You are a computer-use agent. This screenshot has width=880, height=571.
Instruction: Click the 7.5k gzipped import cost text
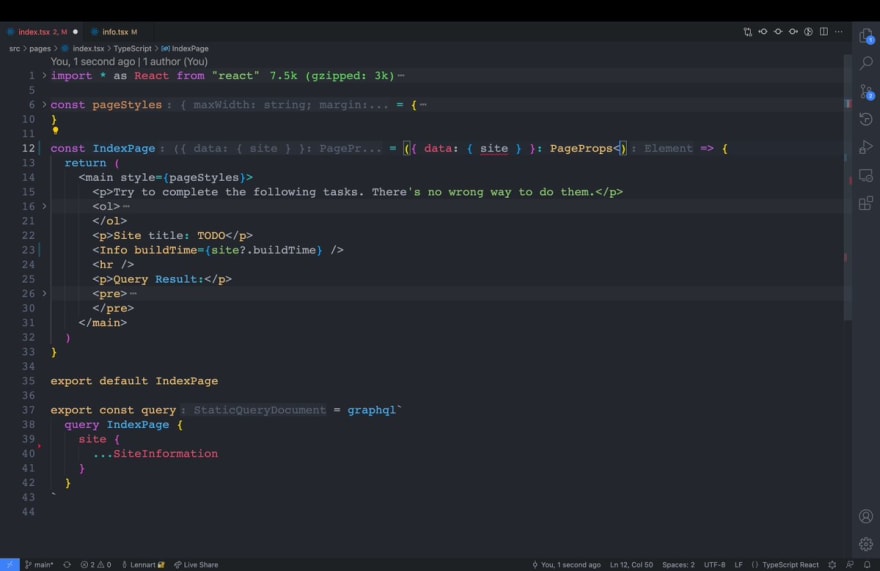click(332, 75)
